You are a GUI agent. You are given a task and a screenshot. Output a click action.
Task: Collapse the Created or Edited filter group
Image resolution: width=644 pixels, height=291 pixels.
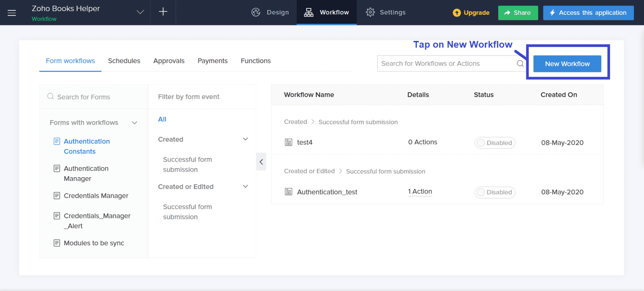[245, 186]
